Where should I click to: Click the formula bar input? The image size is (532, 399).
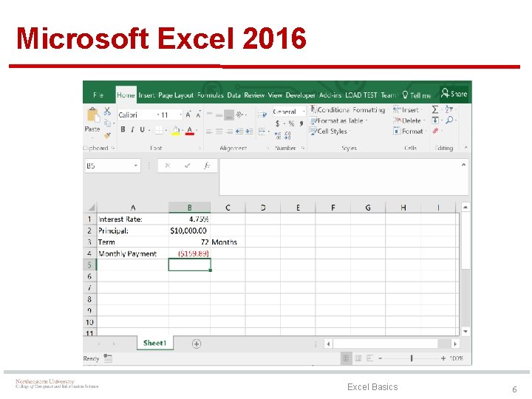344,177
